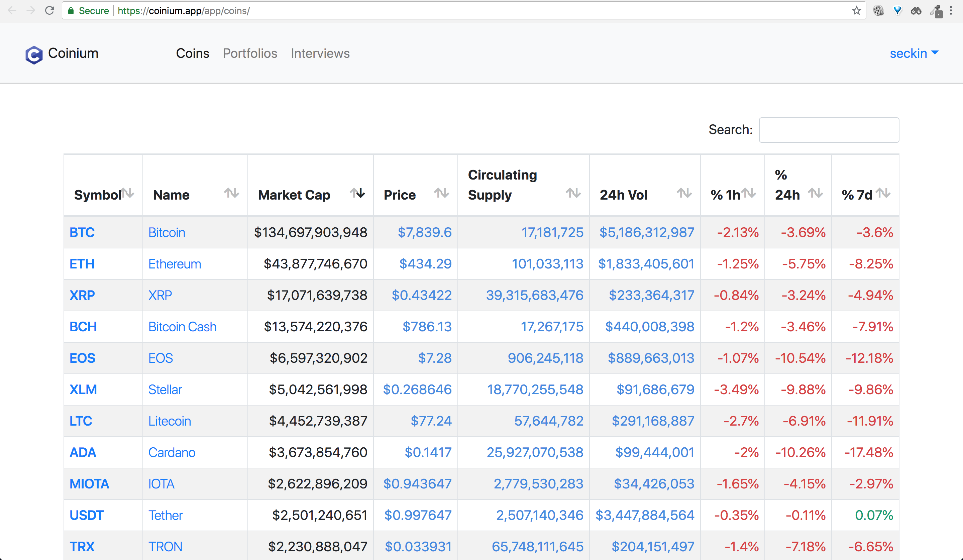Sort by Circulating Supply arrows
The image size is (963, 560).
pyautogui.click(x=573, y=193)
